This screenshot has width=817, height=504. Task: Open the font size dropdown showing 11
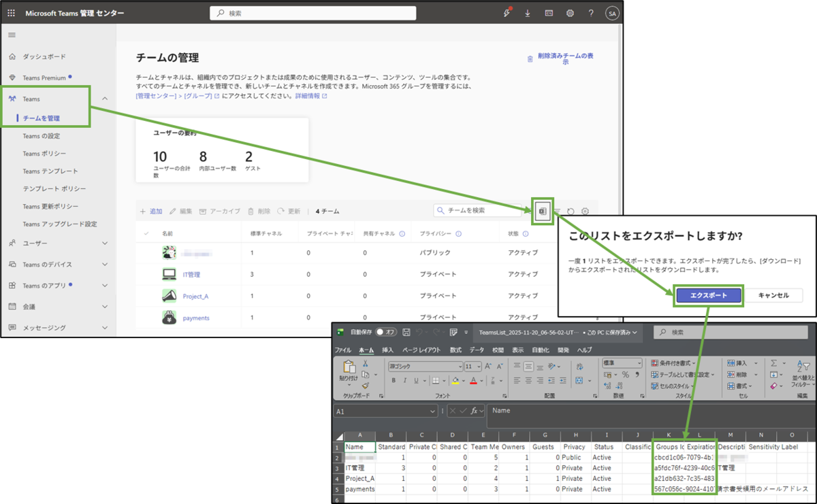(472, 366)
